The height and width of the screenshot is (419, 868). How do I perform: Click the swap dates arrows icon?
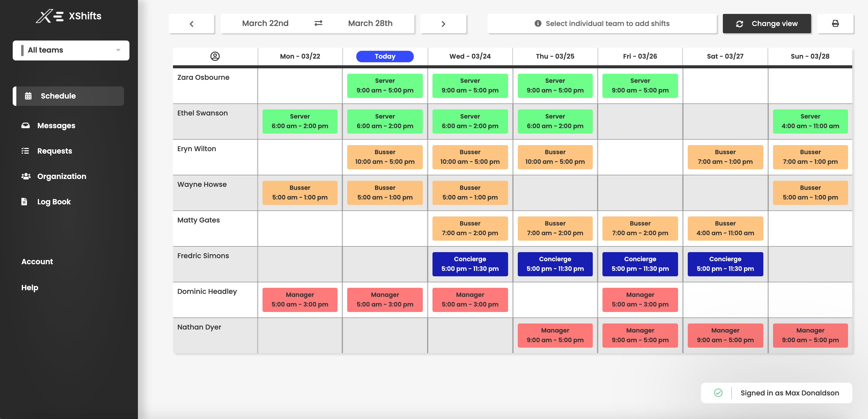coord(318,23)
